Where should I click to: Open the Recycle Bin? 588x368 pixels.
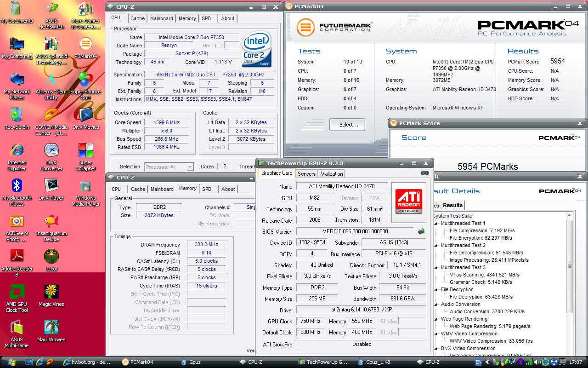(x=17, y=119)
